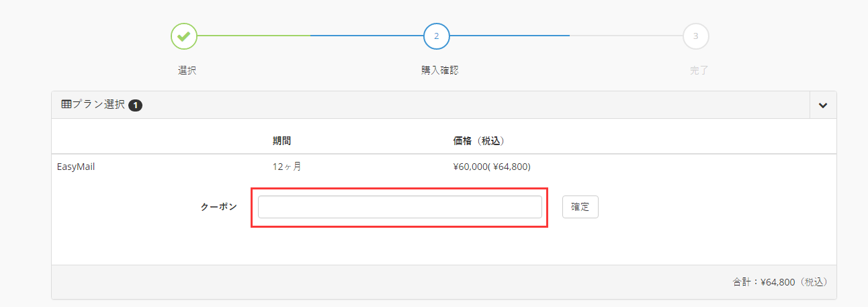Click the 12ヶ月 period cell

click(x=287, y=167)
